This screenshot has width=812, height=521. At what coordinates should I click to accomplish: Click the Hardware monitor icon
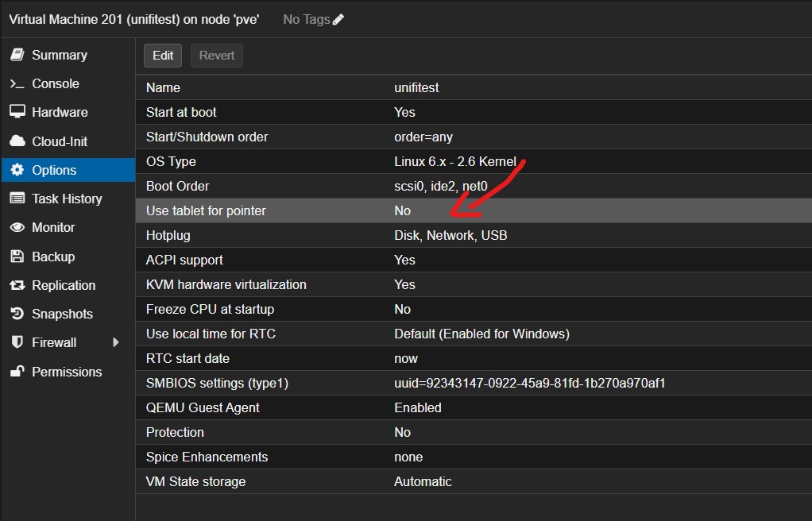point(17,113)
